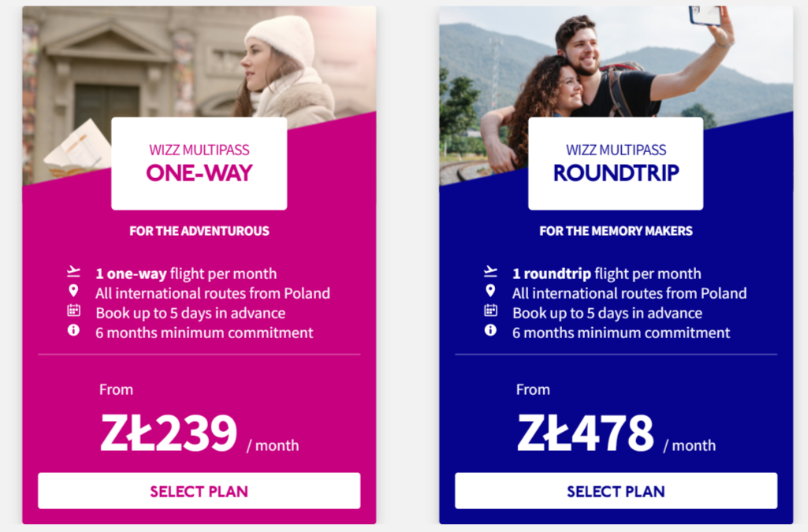Click the 'For the Memory Makers' heading
Viewport: 808px width, 532px height.
click(616, 231)
